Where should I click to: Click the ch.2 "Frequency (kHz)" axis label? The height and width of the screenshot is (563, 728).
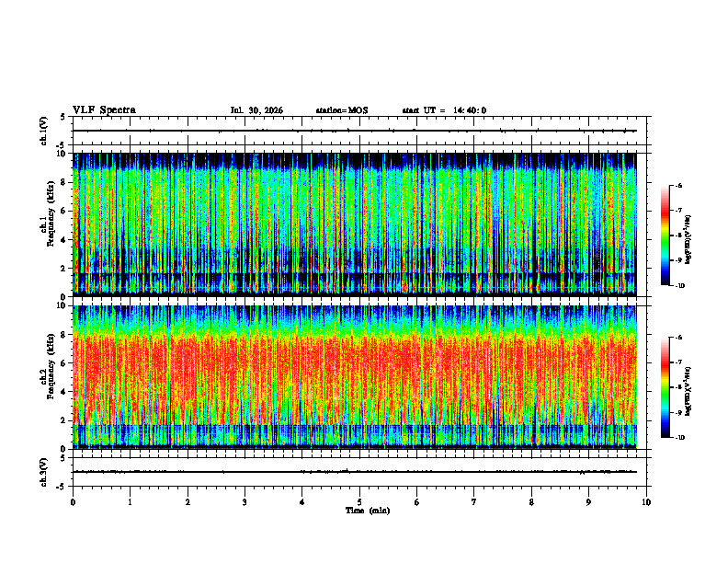point(51,366)
